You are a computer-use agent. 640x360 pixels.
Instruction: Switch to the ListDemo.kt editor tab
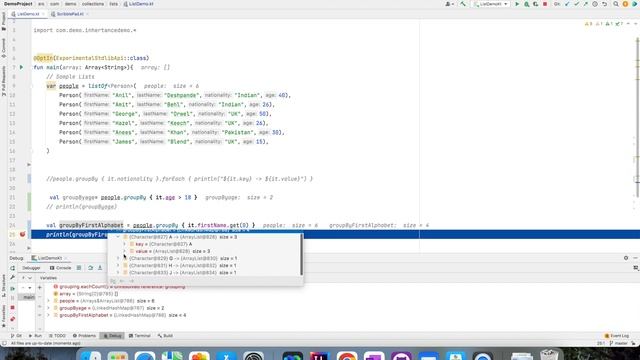(x=28, y=14)
